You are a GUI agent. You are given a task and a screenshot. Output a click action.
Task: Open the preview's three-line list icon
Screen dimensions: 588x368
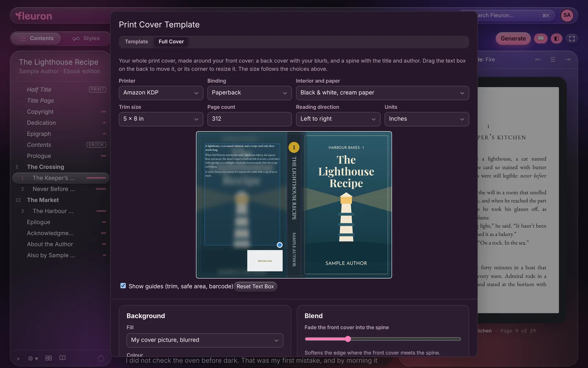click(553, 60)
